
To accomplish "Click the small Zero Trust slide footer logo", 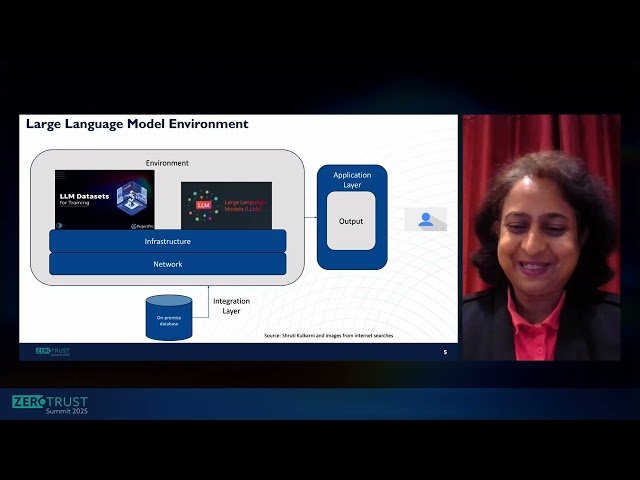I will tap(52, 352).
